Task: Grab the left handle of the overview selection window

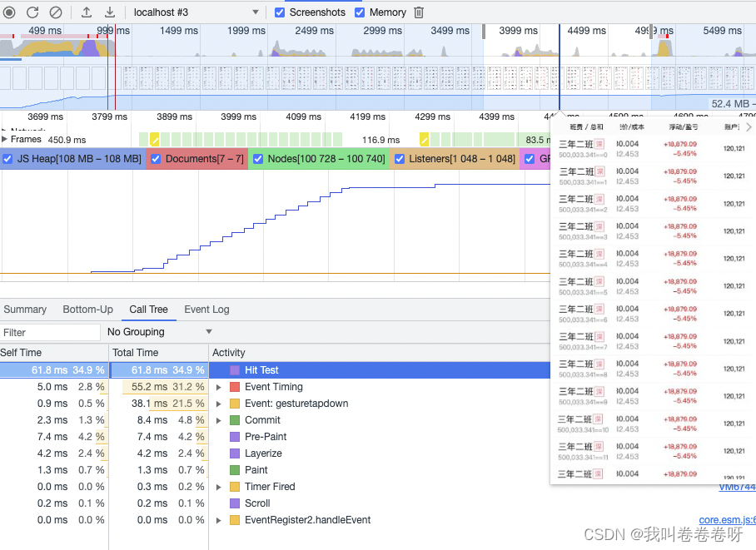Action: [x=484, y=32]
